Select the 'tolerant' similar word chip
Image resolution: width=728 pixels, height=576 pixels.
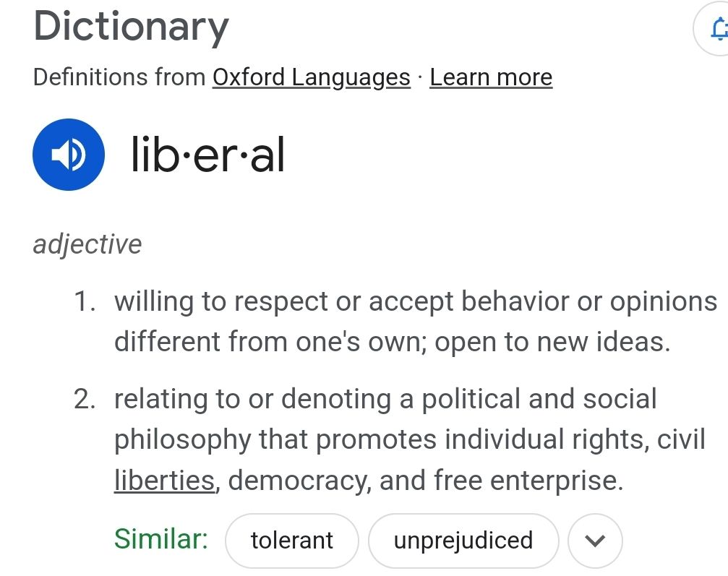[x=292, y=541]
